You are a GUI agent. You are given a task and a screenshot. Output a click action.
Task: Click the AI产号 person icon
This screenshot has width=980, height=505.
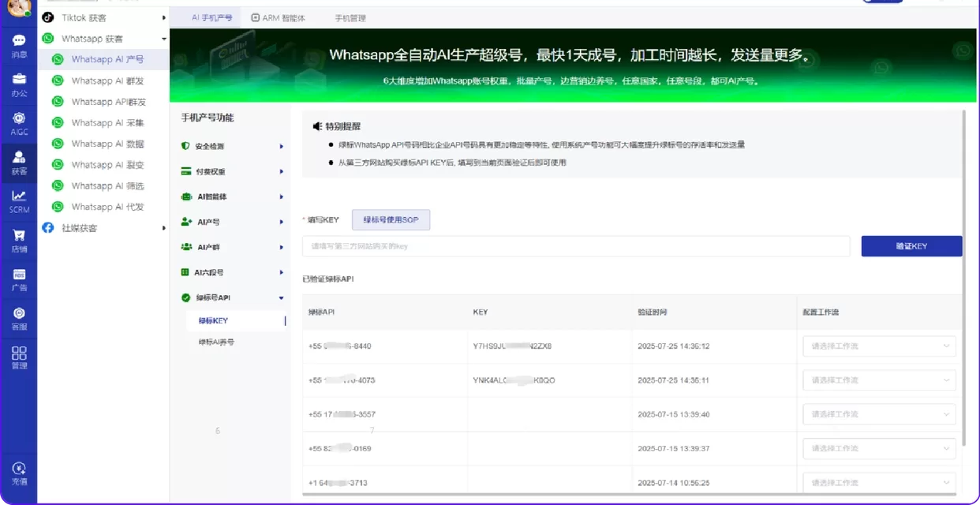(x=185, y=222)
